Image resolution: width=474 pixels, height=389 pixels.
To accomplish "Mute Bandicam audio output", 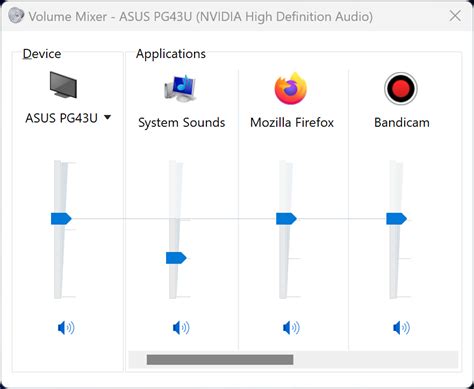I will click(x=401, y=328).
